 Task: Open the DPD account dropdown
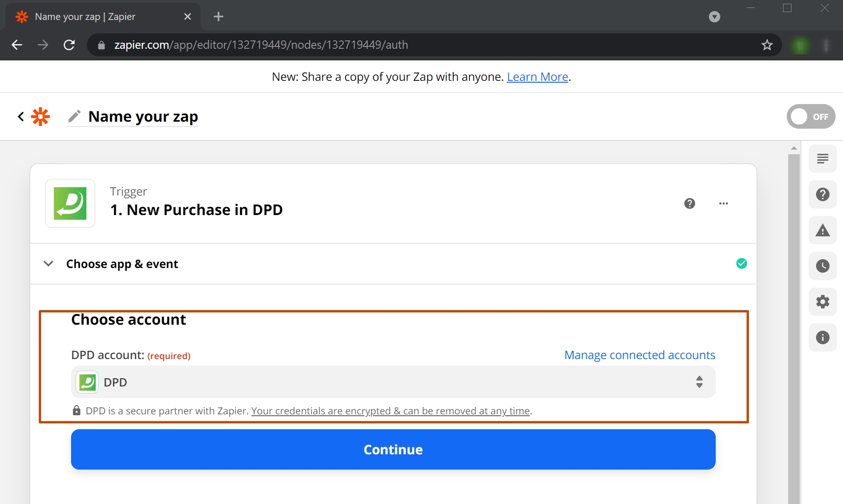click(393, 382)
